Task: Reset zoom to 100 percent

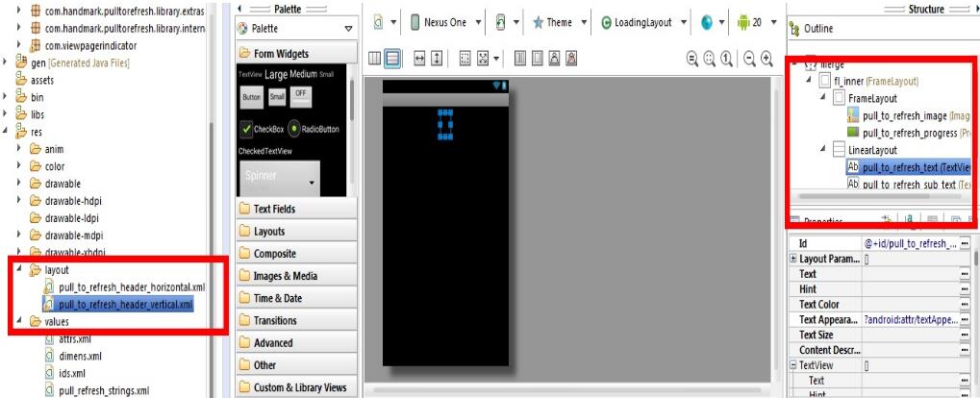Action: pos(726,59)
